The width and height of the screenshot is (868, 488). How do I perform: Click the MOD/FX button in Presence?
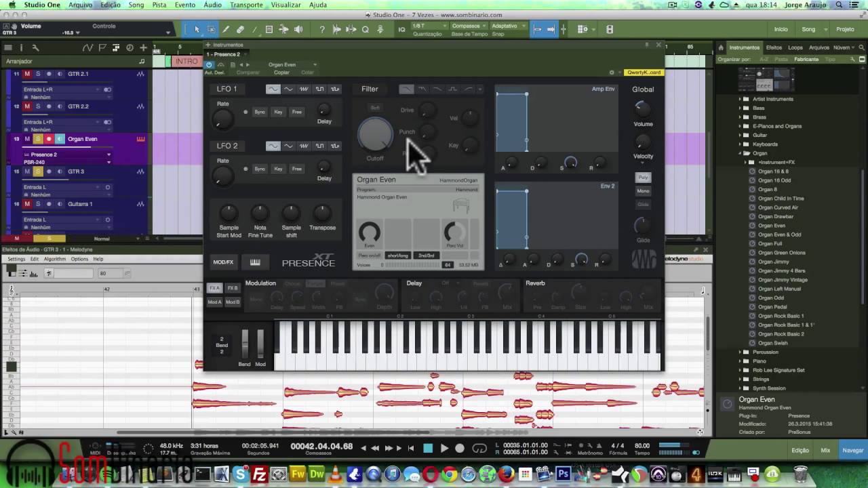223,262
